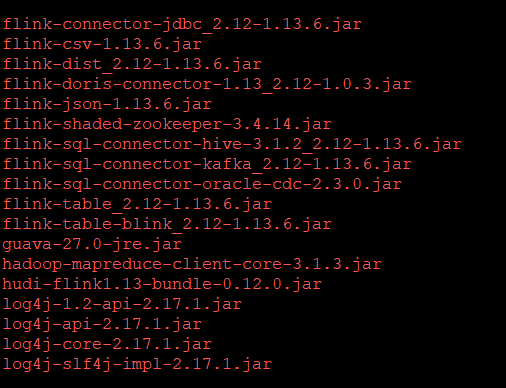Click on flink-table-blink_2.12-1.13.6.jar
Viewport: 506px width, 388px height.
tap(167, 225)
